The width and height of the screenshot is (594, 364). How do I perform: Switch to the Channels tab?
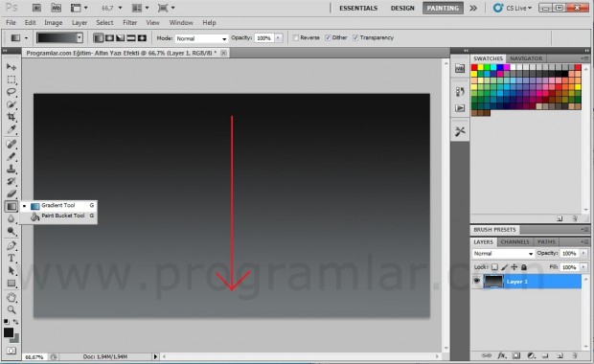coord(514,241)
